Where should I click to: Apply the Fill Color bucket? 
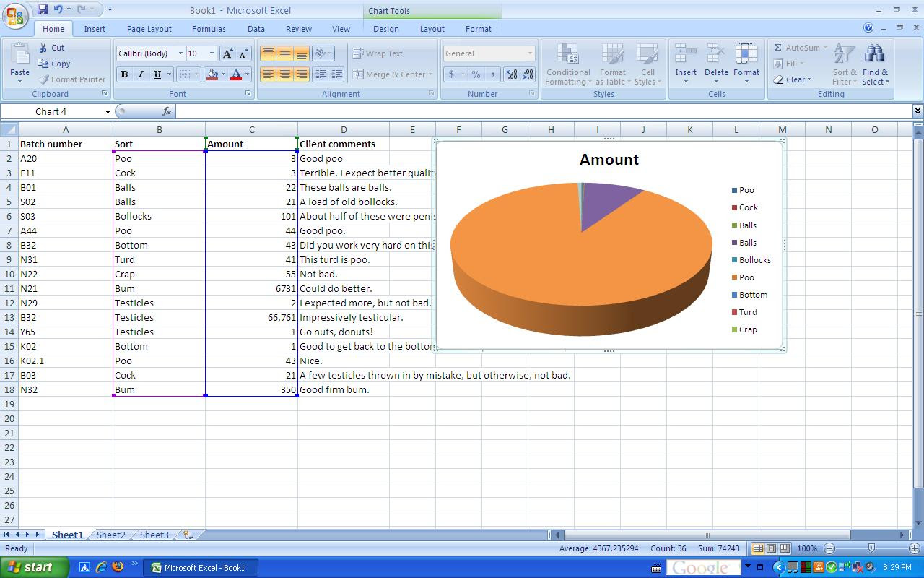[212, 74]
